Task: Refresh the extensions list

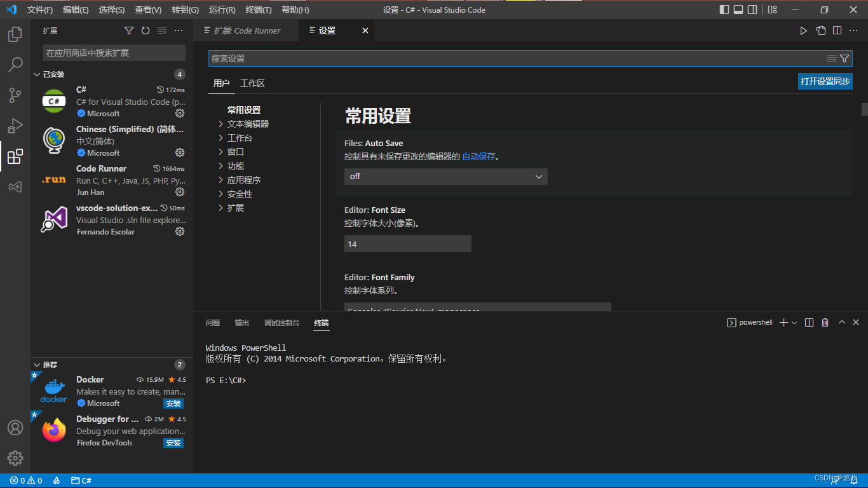Action: 146,30
